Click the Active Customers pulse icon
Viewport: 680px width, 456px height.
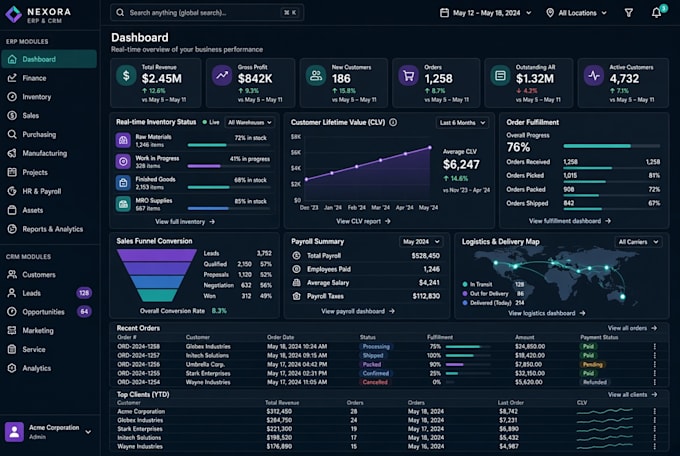pos(594,76)
